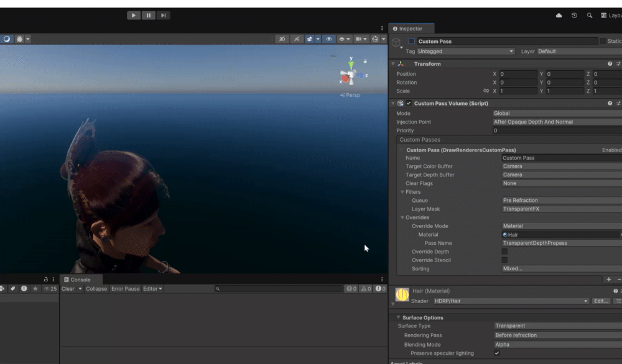Click the Custom Pass object name field
Image resolution: width=622 pixels, height=364 pixels.
click(x=507, y=41)
